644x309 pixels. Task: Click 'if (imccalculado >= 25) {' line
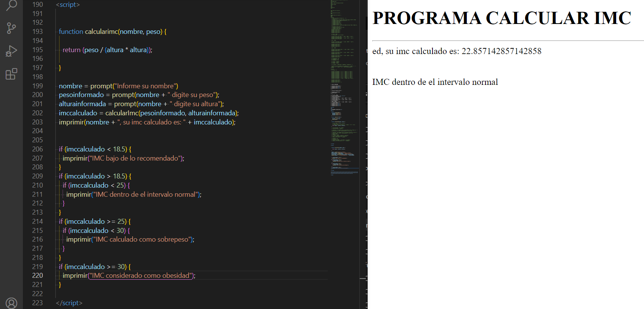(95, 221)
